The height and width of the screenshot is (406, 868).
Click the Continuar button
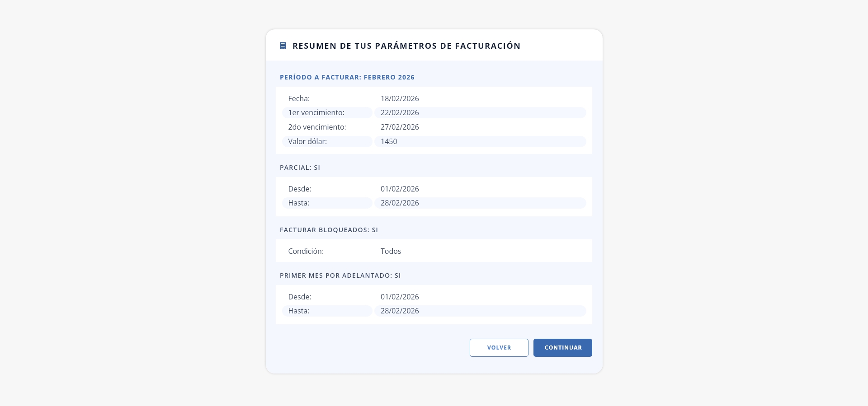pos(563,348)
